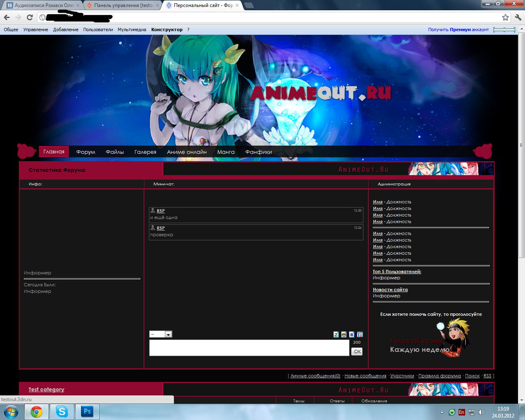Image resolution: width=525 pixels, height=420 pixels.
Task: Switch to Chrome in the taskbar
Action: [x=37, y=411]
